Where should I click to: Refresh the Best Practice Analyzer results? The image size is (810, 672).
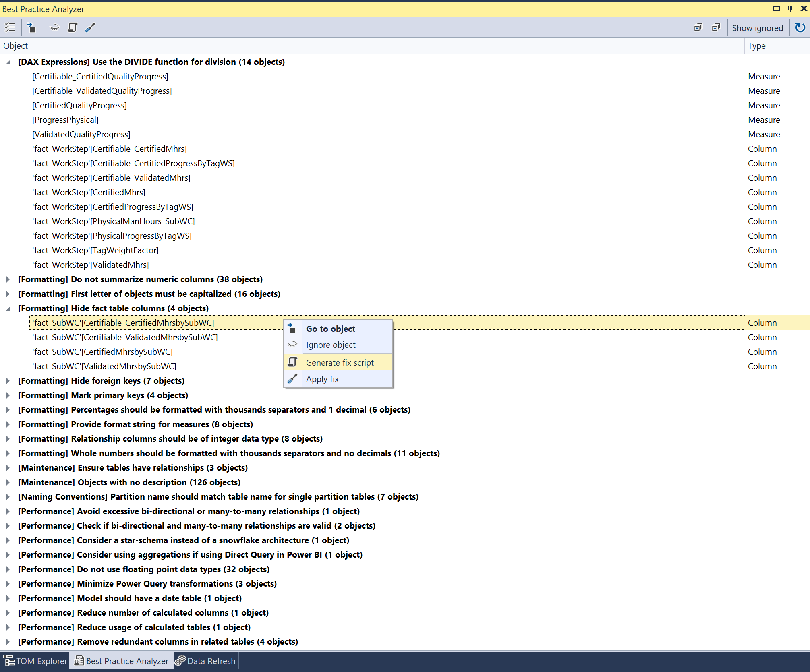tap(800, 27)
